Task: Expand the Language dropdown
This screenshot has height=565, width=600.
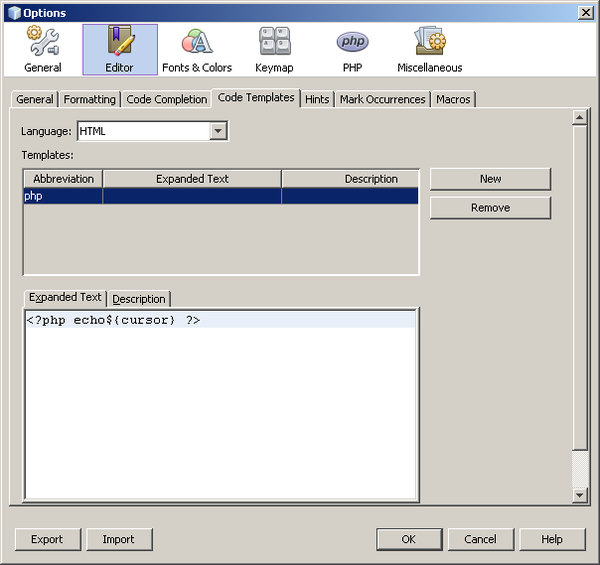Action: coord(218,131)
